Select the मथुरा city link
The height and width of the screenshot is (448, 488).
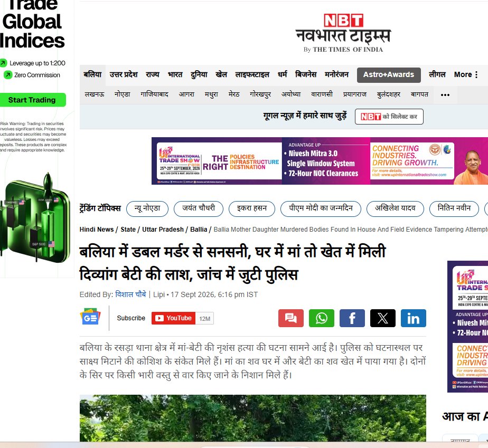(x=211, y=94)
